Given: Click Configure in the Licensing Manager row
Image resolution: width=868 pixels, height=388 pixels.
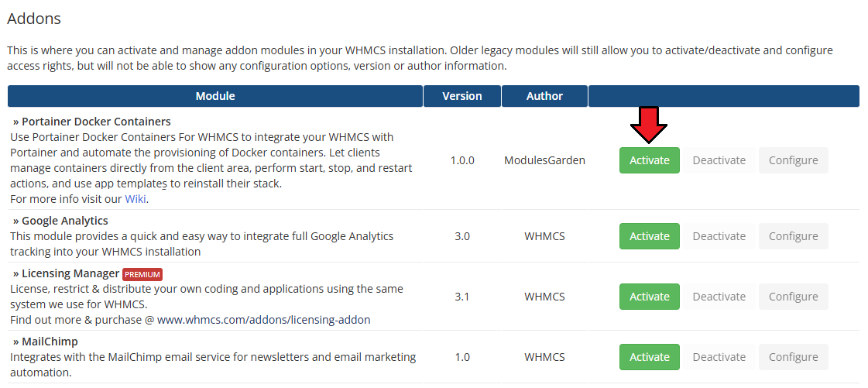Looking at the screenshot, I should [793, 297].
